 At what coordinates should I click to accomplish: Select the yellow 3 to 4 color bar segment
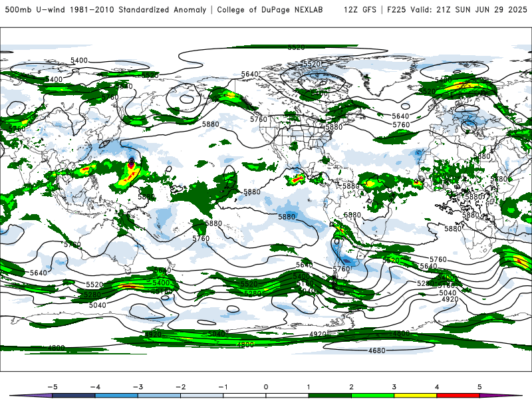(416, 396)
